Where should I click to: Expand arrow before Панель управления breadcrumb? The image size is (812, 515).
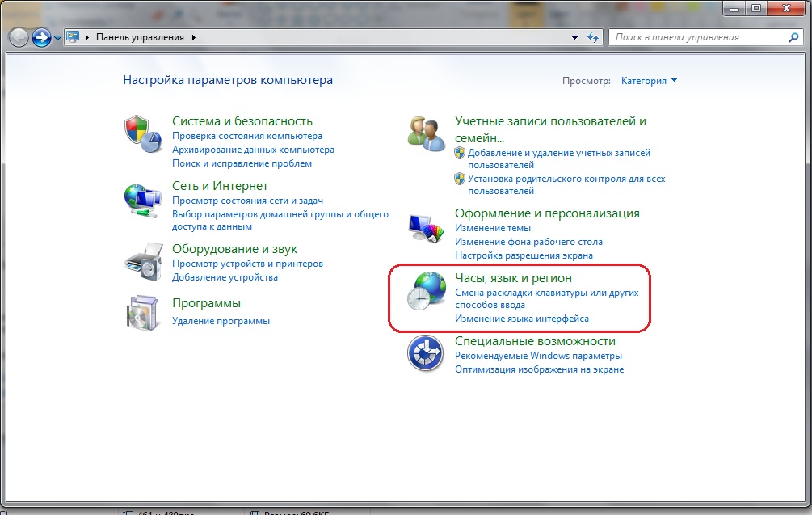click(87, 37)
